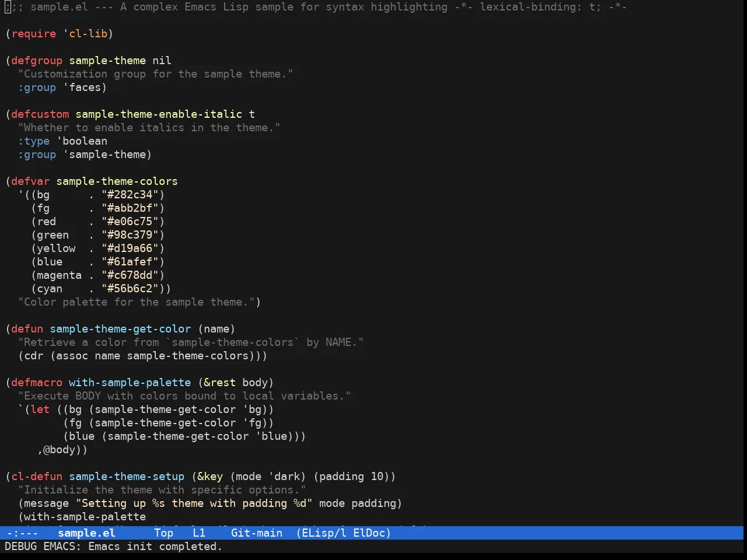Click the string "Setting up %s theme with padding %d"

click(194, 503)
